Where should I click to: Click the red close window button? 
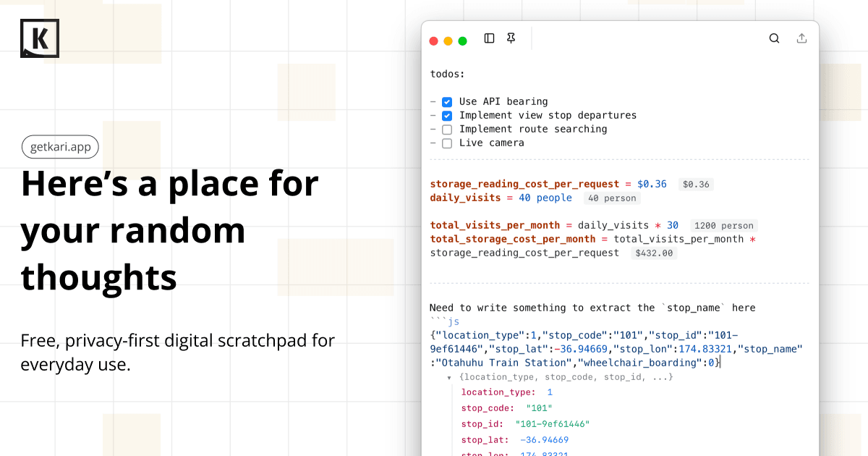click(434, 41)
